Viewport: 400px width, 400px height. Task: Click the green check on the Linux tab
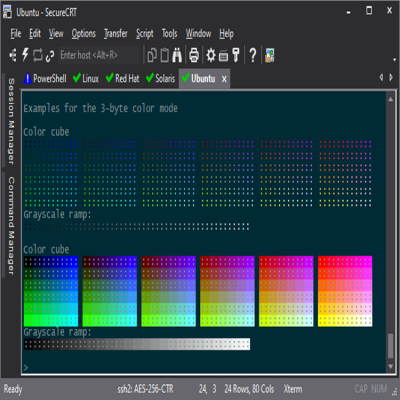[x=77, y=78]
